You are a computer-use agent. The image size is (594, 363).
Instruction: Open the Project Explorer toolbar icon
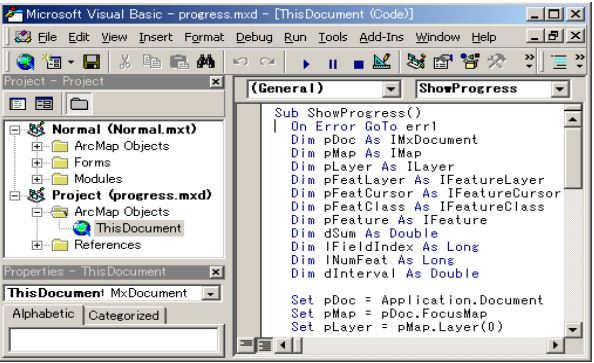click(x=416, y=61)
